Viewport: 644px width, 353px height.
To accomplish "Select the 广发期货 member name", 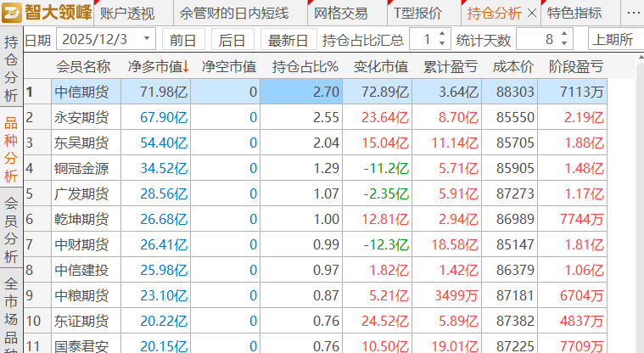I will tap(81, 194).
